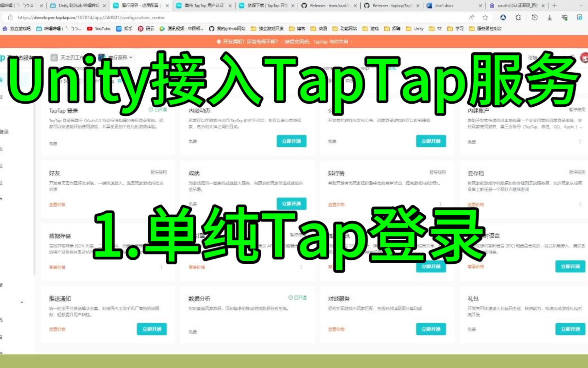Click the site info lock icon

pyautogui.click(x=10, y=17)
